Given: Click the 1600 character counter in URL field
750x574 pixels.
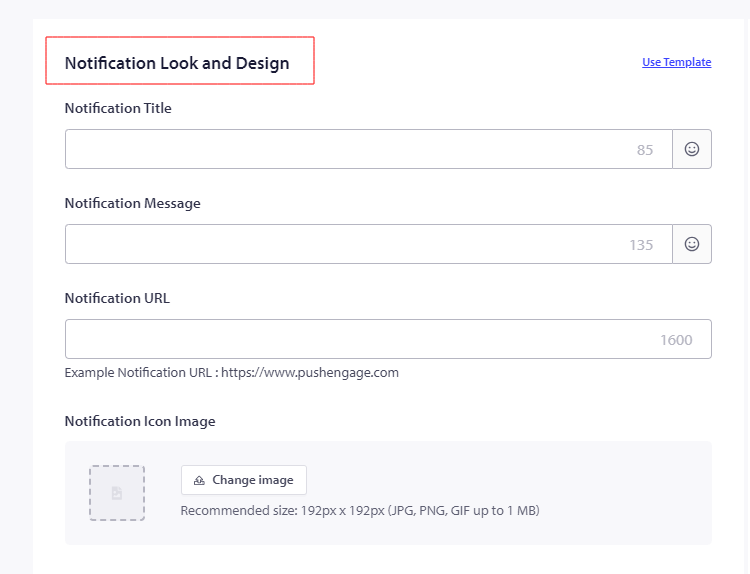Looking at the screenshot, I should click(x=676, y=340).
